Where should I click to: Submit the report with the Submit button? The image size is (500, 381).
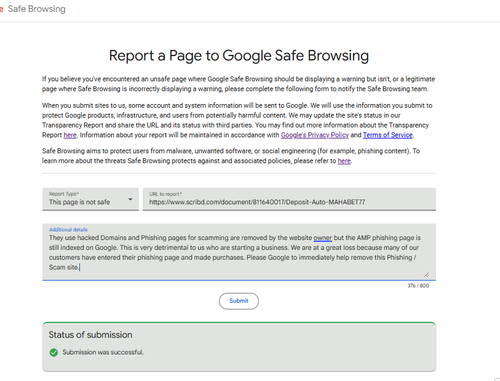[x=239, y=301]
